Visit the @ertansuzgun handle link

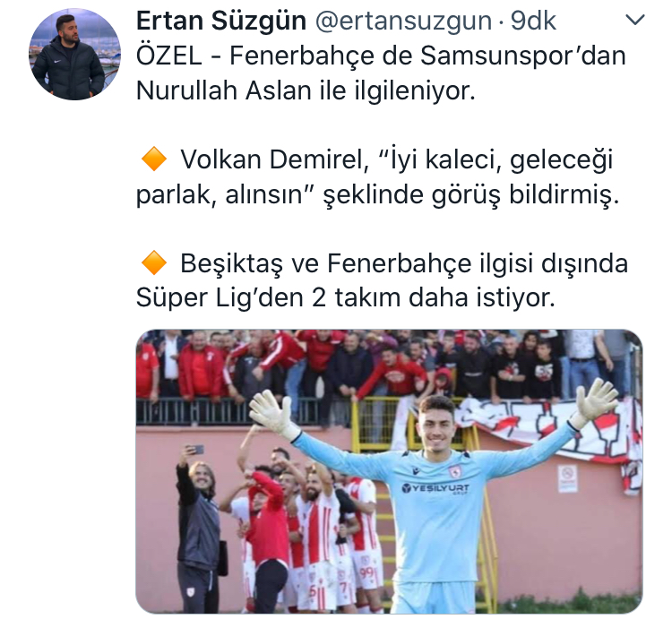point(403,21)
